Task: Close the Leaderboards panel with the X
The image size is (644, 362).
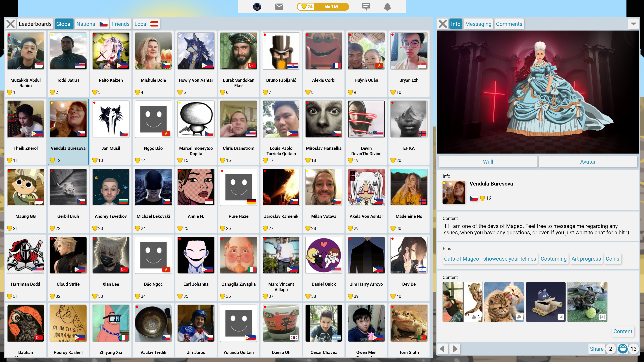Action: 10,24
